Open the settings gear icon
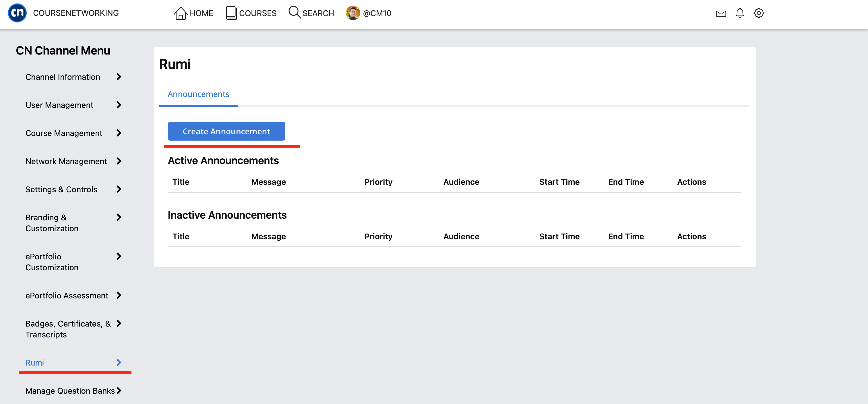The image size is (868, 404). (x=758, y=13)
